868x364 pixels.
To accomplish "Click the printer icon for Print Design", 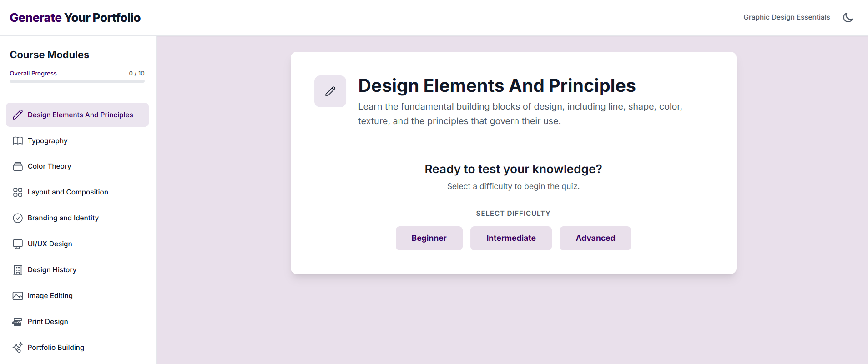I will coord(17,322).
